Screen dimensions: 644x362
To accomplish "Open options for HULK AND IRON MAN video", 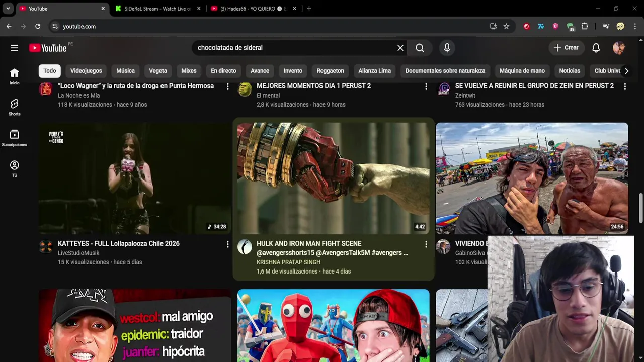I will (426, 244).
